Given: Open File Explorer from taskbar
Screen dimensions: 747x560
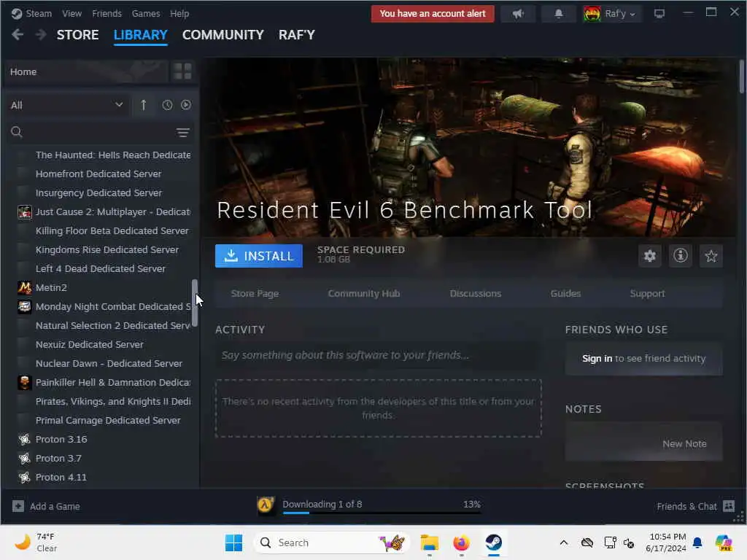Looking at the screenshot, I should pos(429,542).
